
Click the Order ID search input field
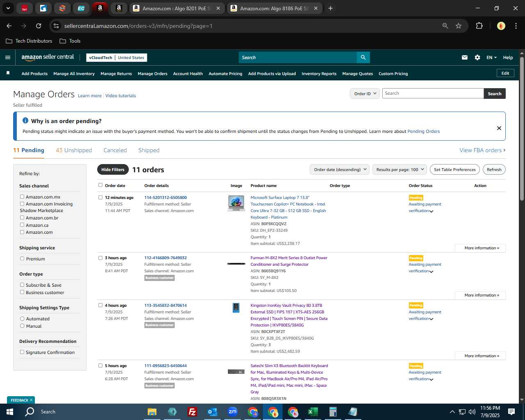point(433,94)
